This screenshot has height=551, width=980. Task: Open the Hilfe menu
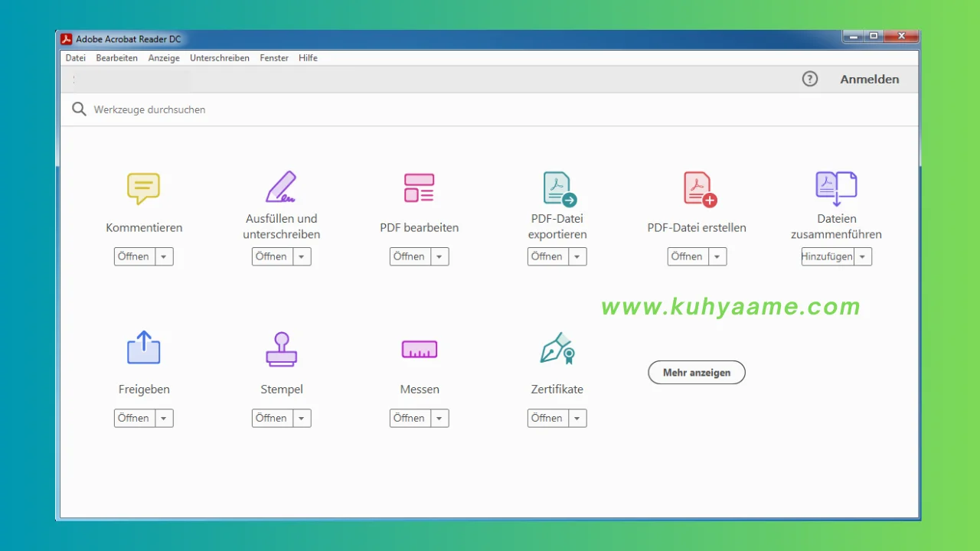point(308,58)
